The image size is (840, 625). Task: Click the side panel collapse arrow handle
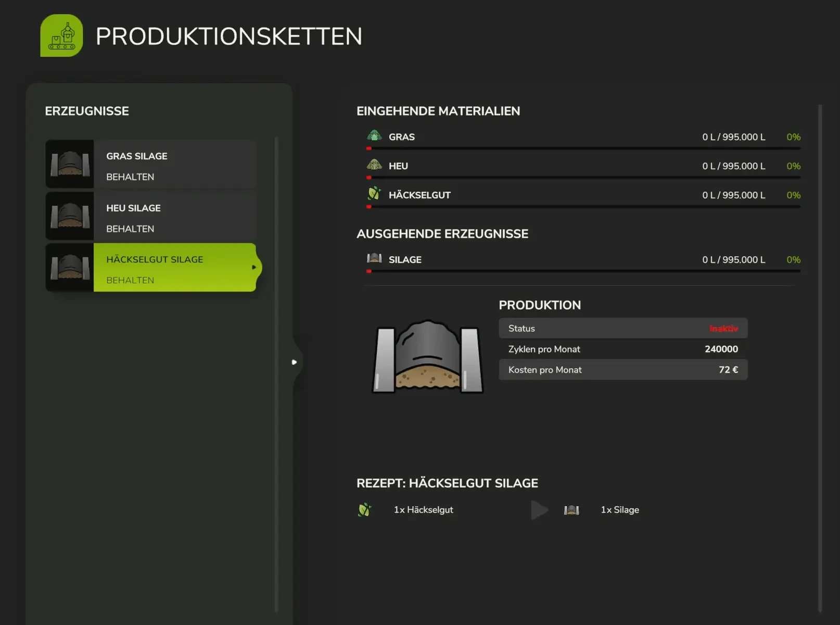[295, 362]
